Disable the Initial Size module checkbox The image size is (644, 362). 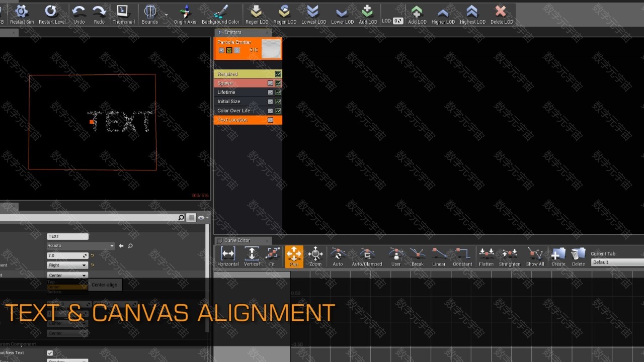click(x=271, y=102)
